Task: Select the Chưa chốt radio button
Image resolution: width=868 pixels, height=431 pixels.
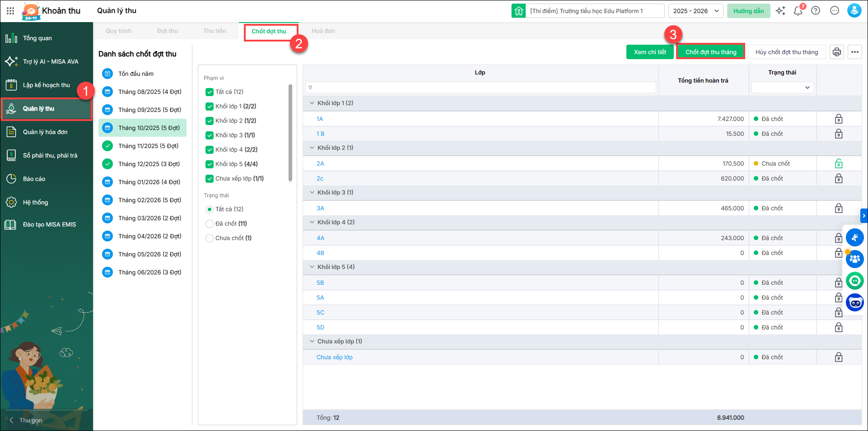Action: 210,238
